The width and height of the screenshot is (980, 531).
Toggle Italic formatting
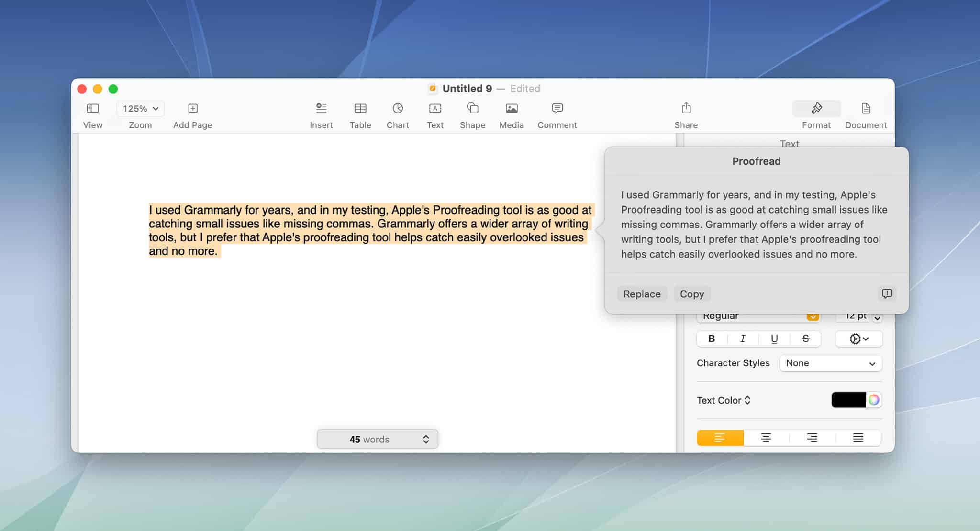(743, 339)
